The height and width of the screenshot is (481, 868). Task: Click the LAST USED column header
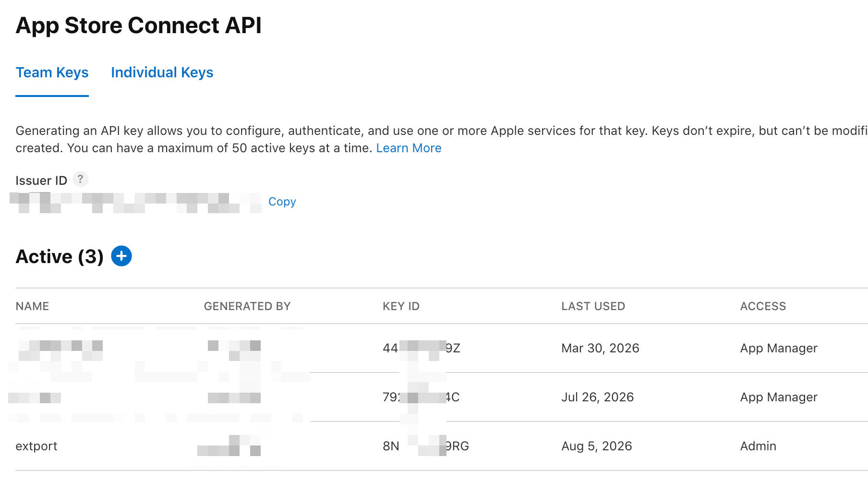click(593, 306)
